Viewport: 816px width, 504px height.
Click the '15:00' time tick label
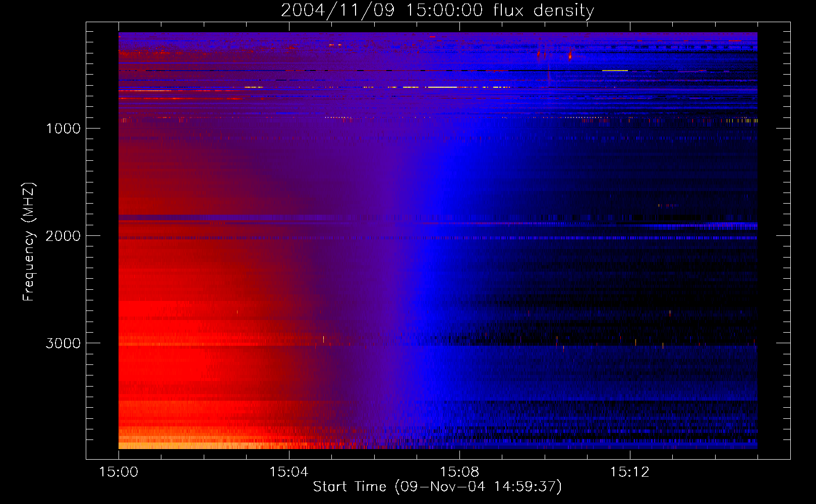click(x=119, y=472)
